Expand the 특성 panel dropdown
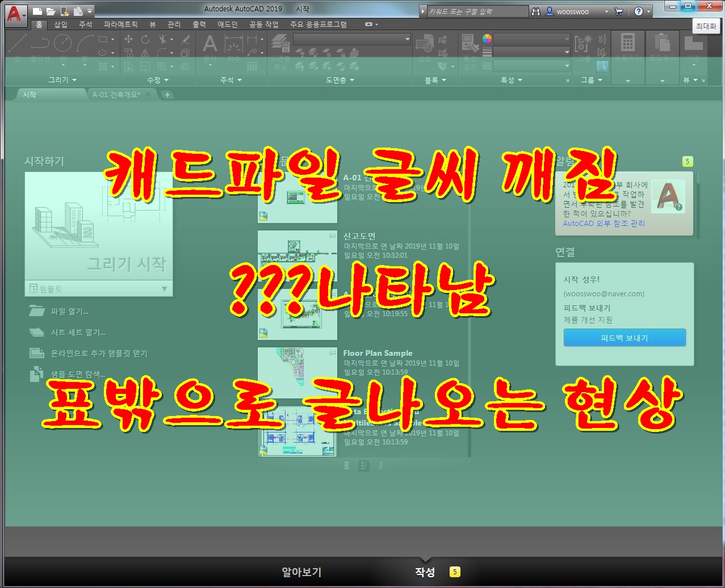Viewport: 725px width, 588px height. (x=512, y=80)
